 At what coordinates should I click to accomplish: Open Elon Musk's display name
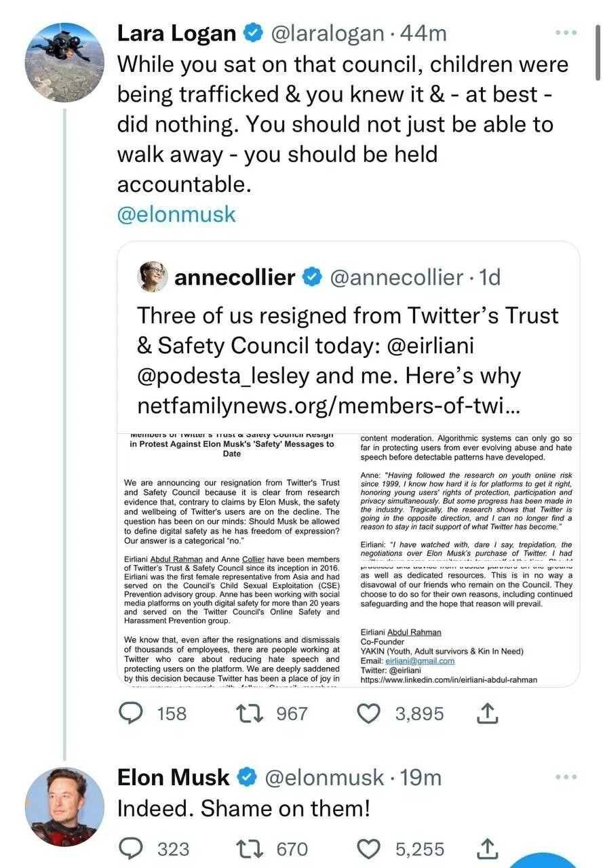click(174, 777)
